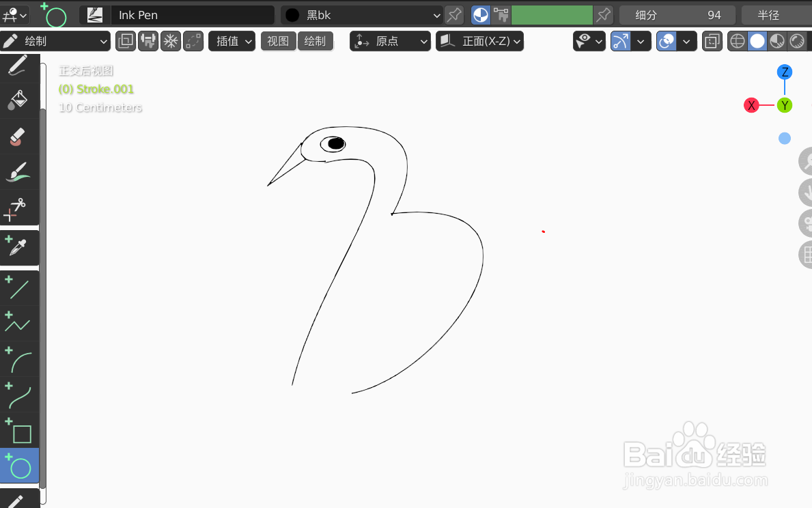Click the Z axis gizmo ball
This screenshot has height=508, width=812.
click(785, 72)
